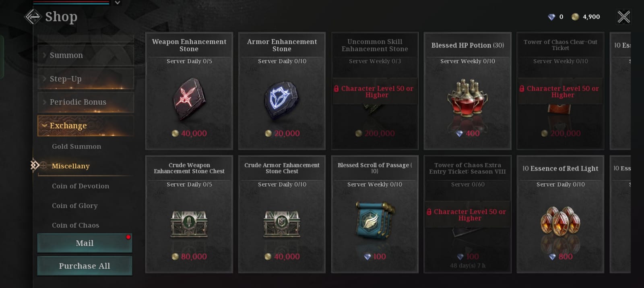This screenshot has width=644, height=288.
Task: Open the Gold Summon section
Action: tap(76, 147)
